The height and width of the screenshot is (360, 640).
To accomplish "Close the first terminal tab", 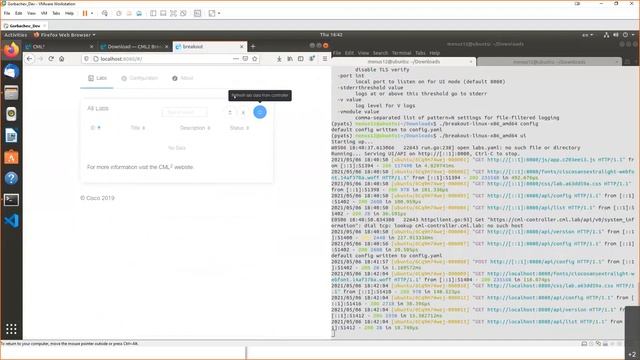I will pyautogui.click(x=471, y=62).
